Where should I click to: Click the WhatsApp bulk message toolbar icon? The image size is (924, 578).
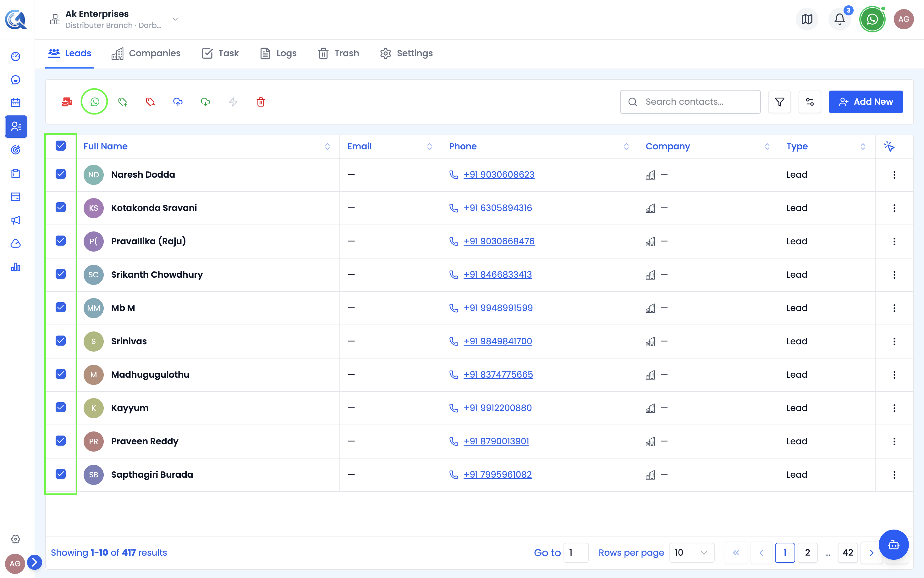coord(94,102)
